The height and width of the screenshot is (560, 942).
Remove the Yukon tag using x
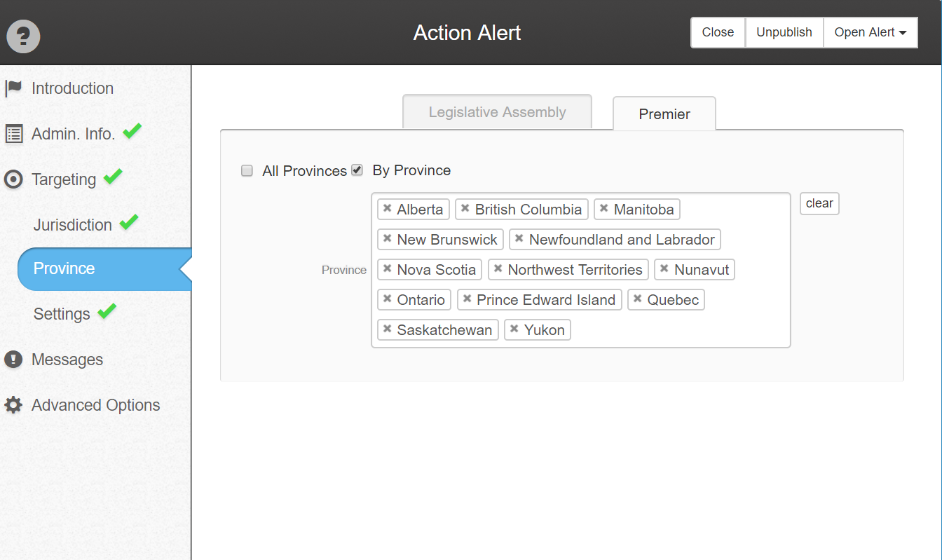point(514,329)
